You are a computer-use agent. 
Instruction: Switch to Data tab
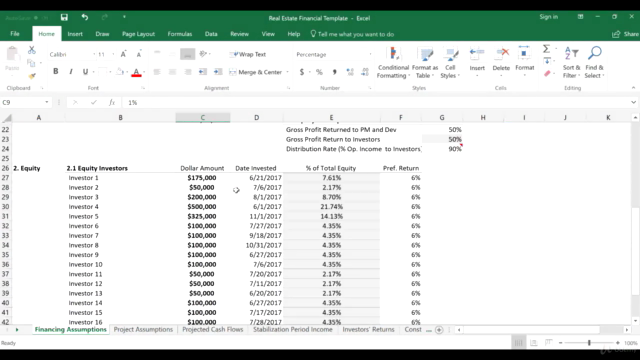(x=211, y=34)
